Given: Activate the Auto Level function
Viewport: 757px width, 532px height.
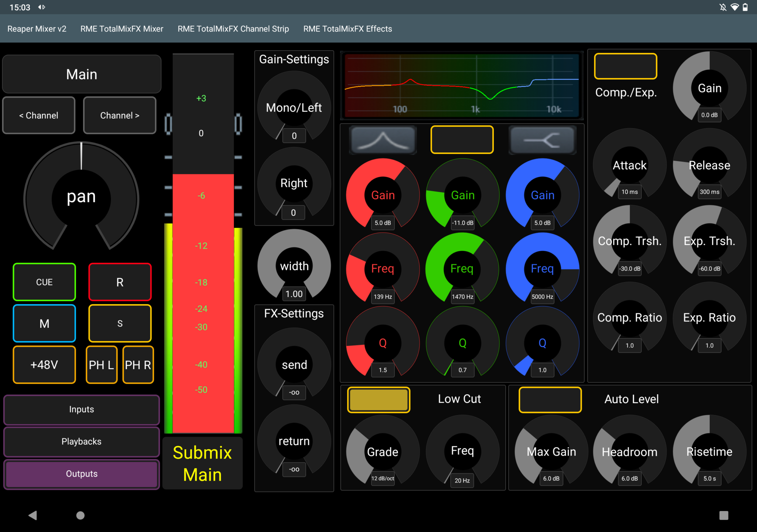Looking at the screenshot, I should pos(550,400).
